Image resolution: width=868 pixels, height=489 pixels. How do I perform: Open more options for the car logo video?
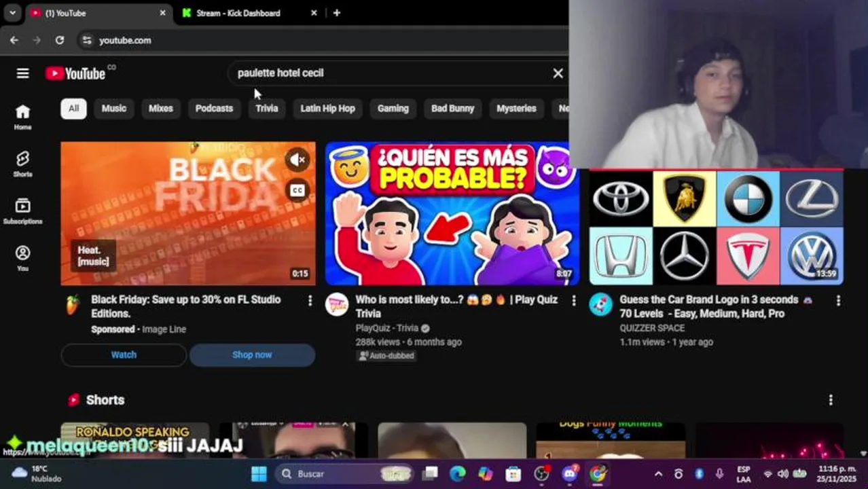click(837, 300)
